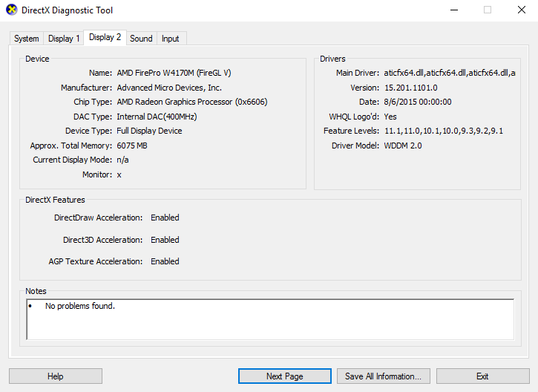Click the 'n/a' current display mode value
This screenshot has width=538, height=392.
(x=122, y=160)
